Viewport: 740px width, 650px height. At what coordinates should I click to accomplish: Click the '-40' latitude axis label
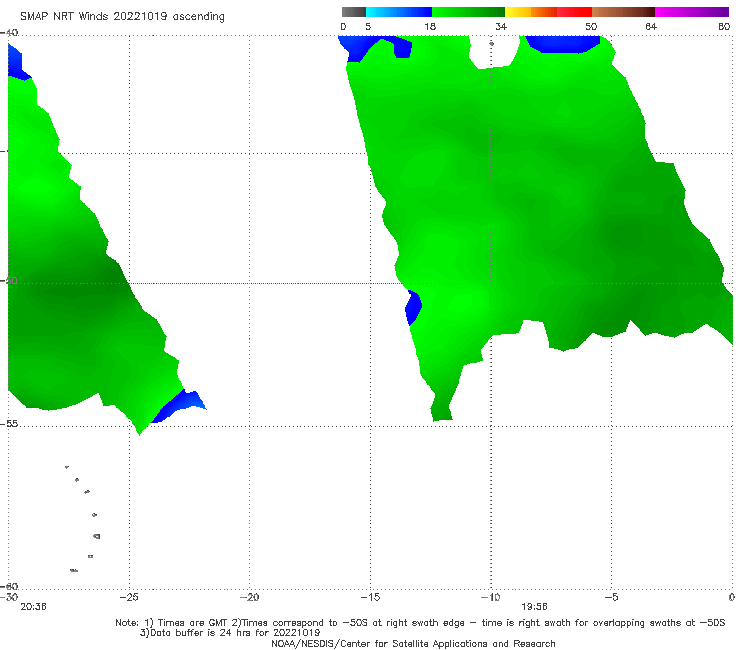pyautogui.click(x=9, y=33)
